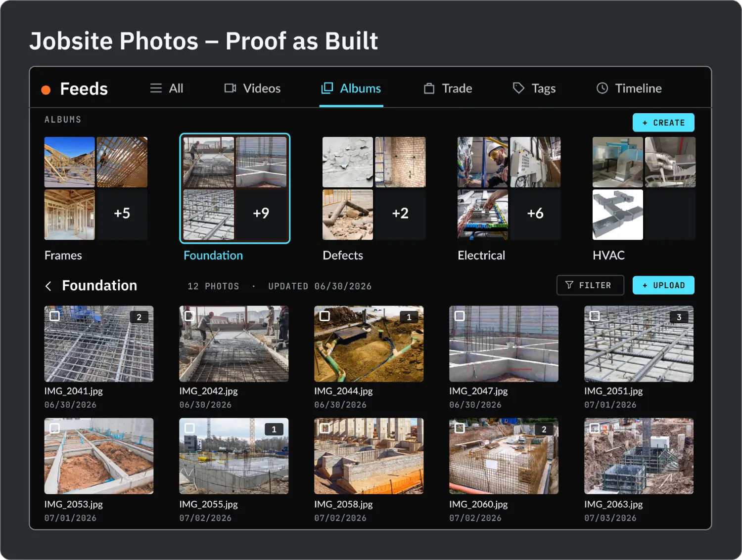Expand the +6 tile in Electrical album

[535, 215]
